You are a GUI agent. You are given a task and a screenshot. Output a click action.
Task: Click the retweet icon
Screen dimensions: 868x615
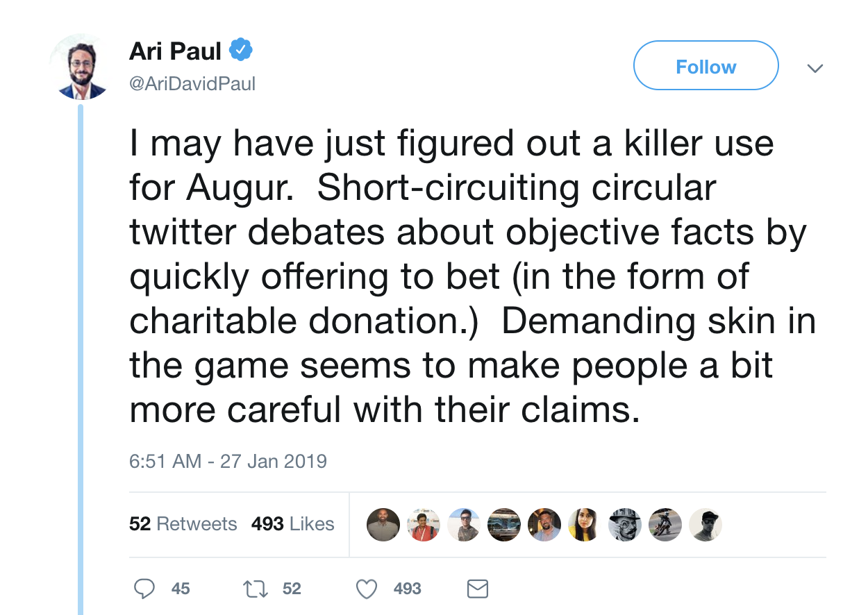pos(256,588)
